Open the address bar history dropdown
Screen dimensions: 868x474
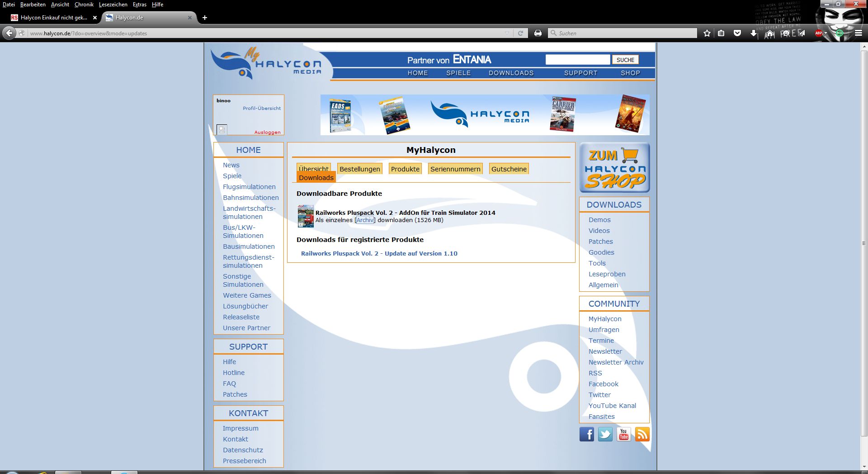click(x=507, y=33)
